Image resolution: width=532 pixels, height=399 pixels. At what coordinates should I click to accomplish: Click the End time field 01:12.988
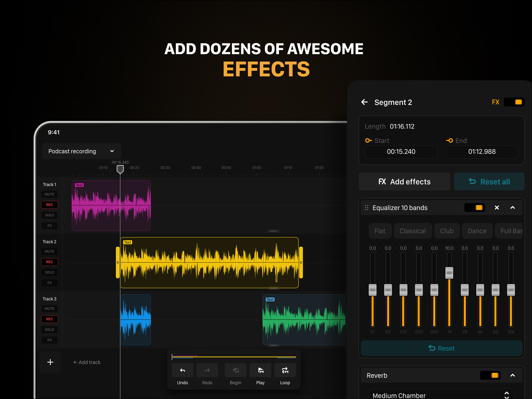pos(482,152)
